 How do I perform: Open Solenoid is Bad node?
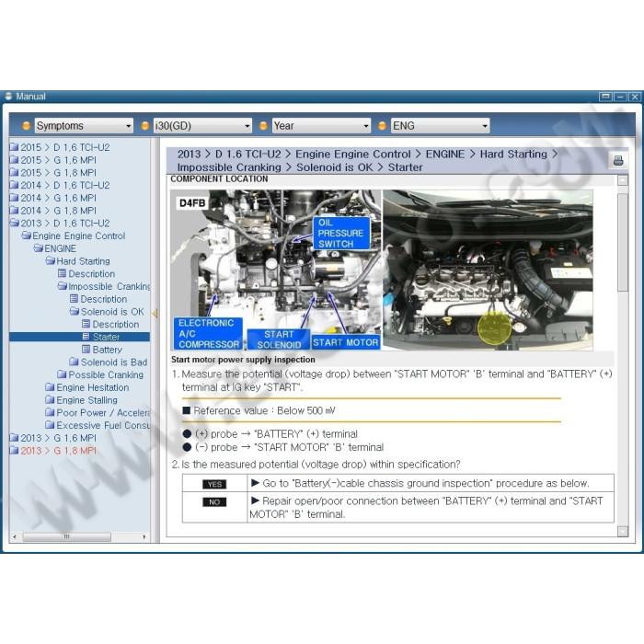point(114,362)
